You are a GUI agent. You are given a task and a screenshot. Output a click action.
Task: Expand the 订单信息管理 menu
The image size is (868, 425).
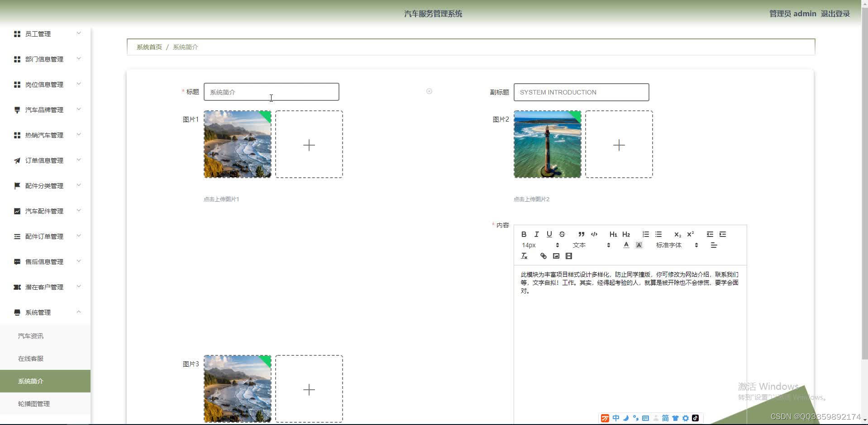45,161
